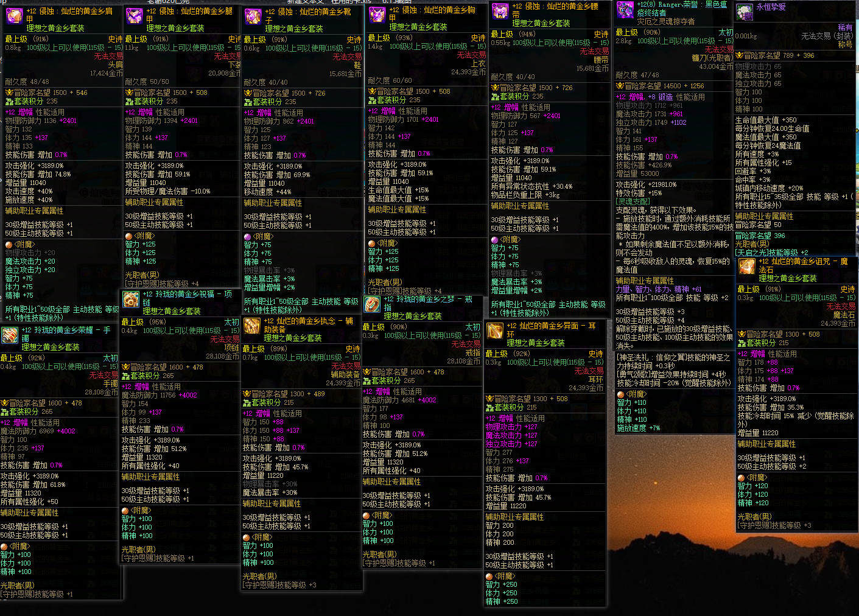Click the 黄金乡之梦 戒指 ring icon
Screen dimensions: 859x616
(372, 304)
